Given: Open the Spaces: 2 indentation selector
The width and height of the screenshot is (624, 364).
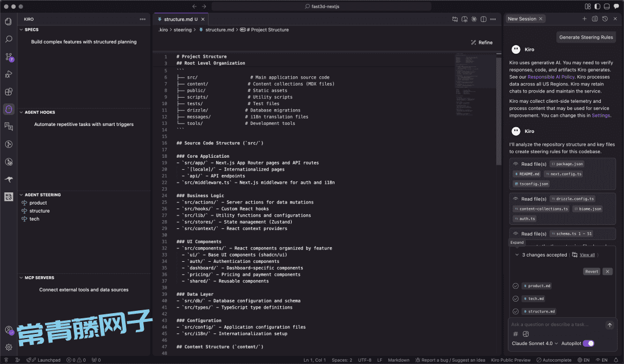Looking at the screenshot, I should [342, 360].
